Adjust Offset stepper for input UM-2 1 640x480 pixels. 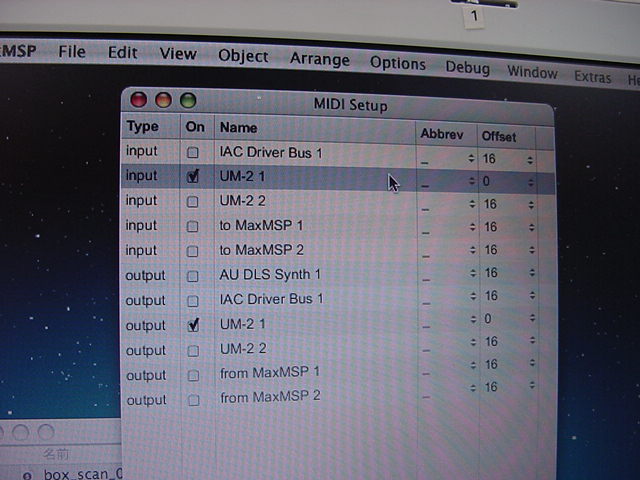click(x=531, y=183)
